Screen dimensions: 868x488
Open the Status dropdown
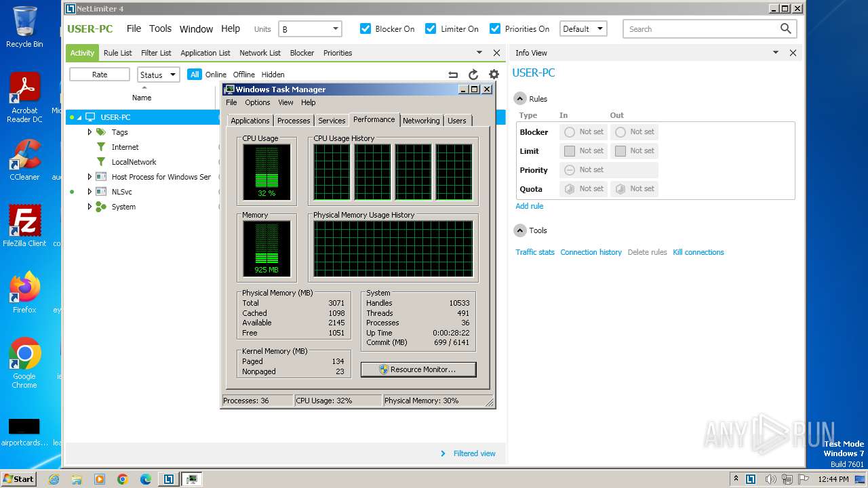[x=158, y=75]
